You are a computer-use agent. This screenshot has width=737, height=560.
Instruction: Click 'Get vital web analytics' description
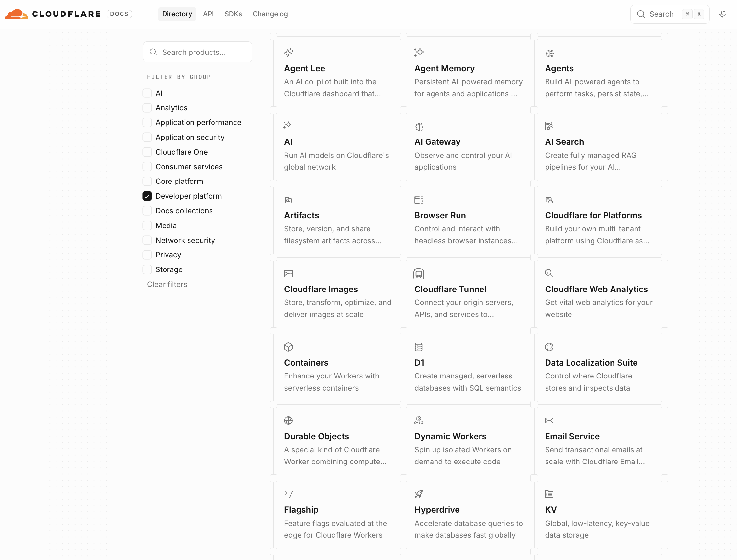[599, 308]
